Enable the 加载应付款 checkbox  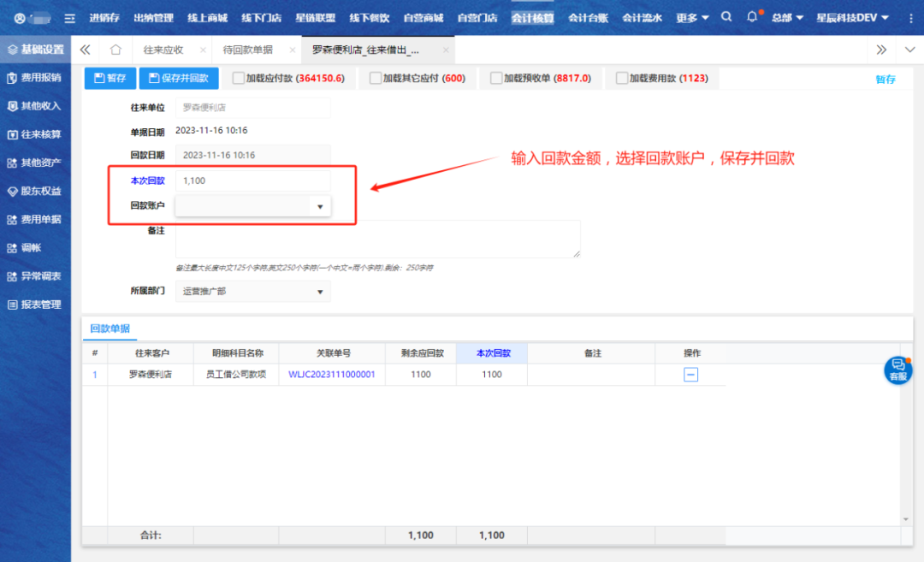tap(240, 79)
